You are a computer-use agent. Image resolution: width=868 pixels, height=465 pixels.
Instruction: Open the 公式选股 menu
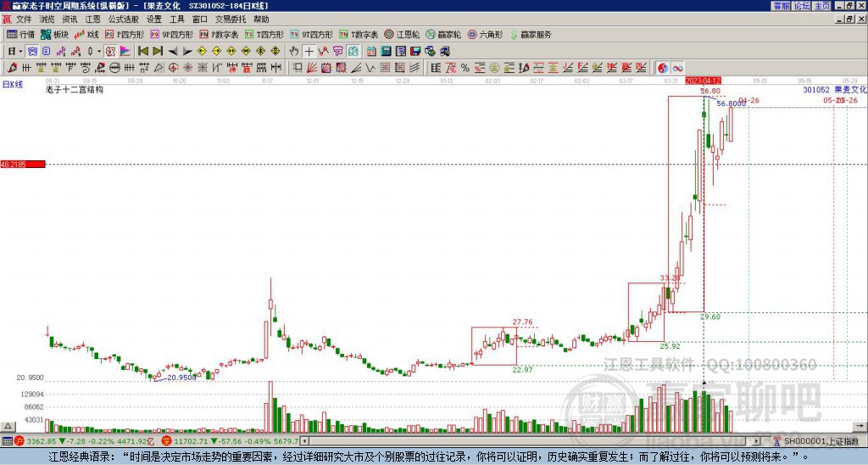pos(124,20)
